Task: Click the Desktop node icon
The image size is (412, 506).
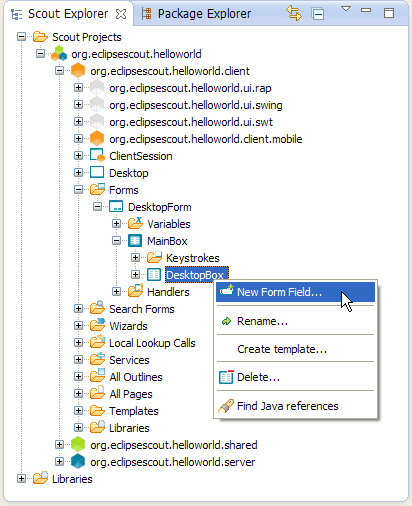Action: click(97, 172)
